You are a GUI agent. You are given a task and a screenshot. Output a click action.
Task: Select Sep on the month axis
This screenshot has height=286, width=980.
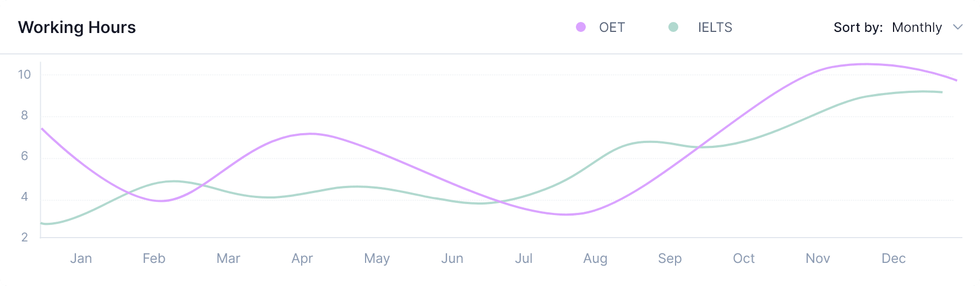point(670,258)
